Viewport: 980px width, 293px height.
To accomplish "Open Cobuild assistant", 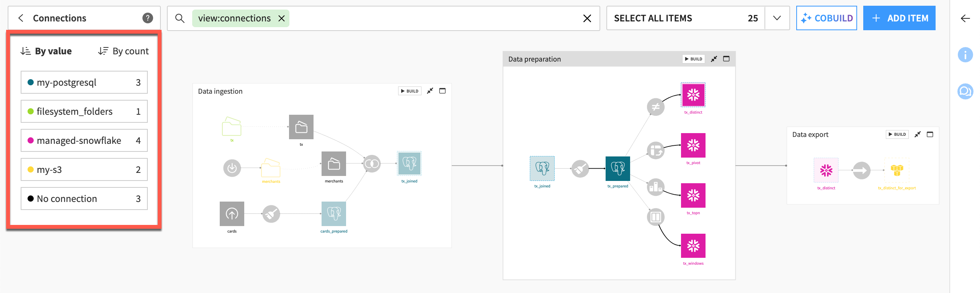I will pyautogui.click(x=826, y=18).
